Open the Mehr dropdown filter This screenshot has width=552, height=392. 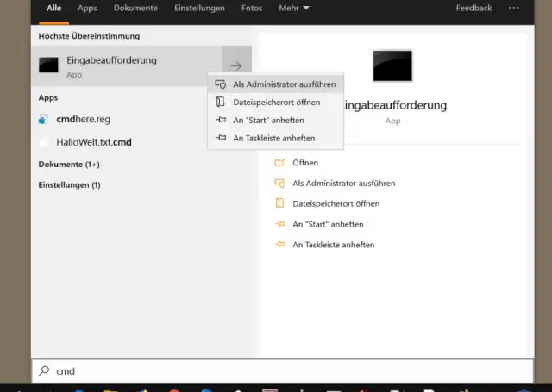293,9
